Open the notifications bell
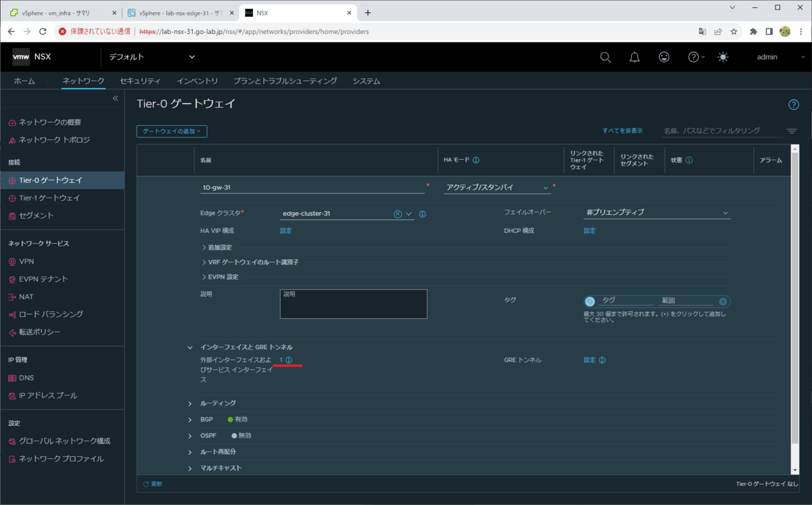 click(x=635, y=57)
